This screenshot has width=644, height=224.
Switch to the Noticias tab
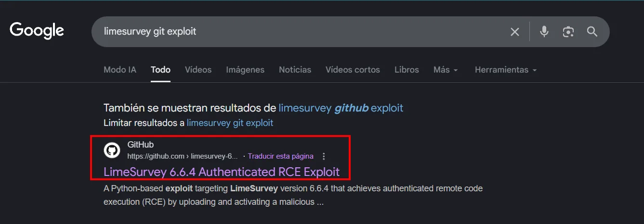click(295, 70)
